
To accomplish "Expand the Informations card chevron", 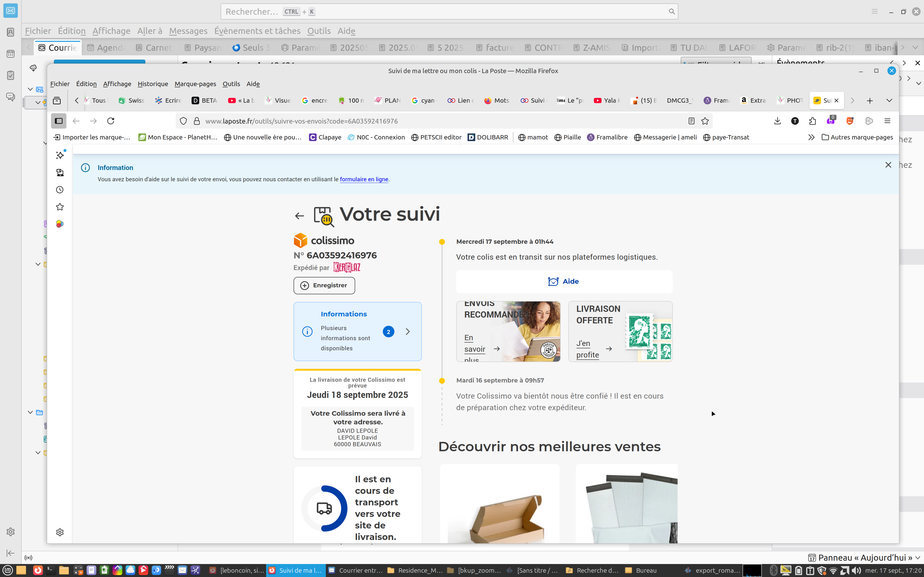I will coord(408,332).
